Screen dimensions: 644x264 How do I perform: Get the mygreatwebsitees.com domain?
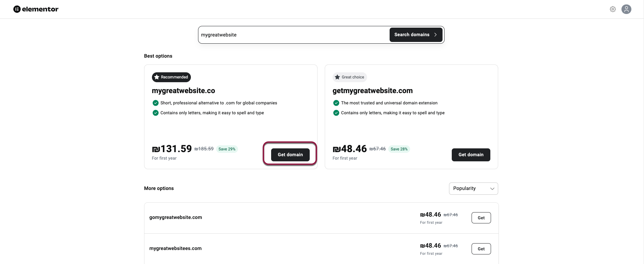point(481,249)
